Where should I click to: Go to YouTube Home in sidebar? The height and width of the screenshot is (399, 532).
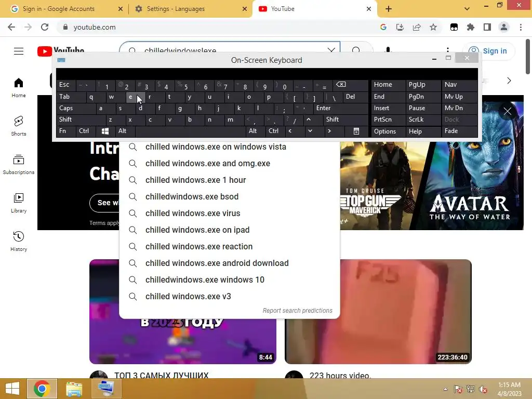[19, 88]
